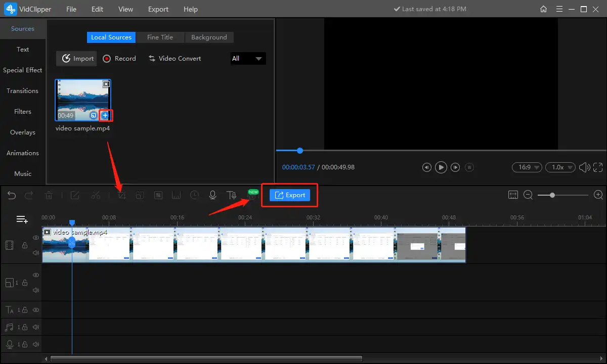Expand the All media filter dropdown

pos(248,59)
